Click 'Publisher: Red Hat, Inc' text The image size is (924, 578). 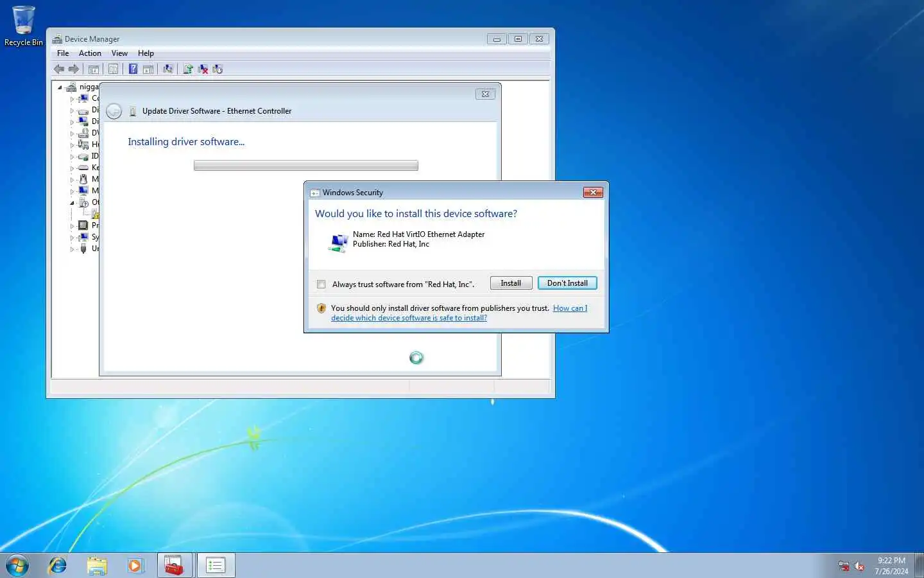(x=391, y=244)
